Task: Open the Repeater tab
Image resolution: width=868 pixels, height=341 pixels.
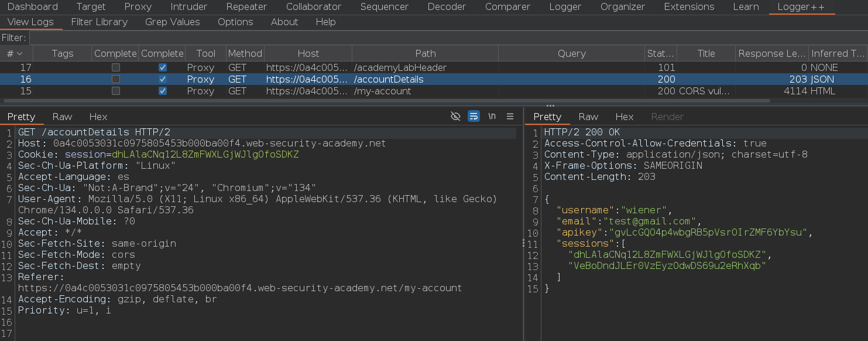Action: [x=246, y=7]
